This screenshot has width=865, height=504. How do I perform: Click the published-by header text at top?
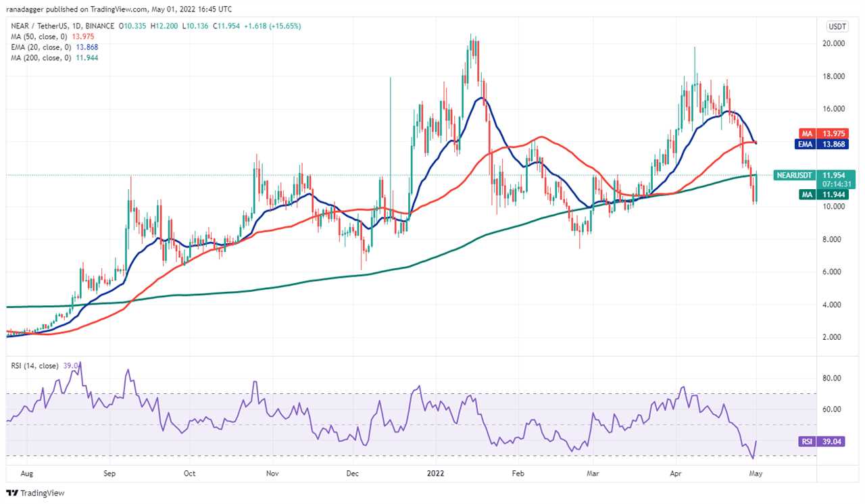point(119,9)
